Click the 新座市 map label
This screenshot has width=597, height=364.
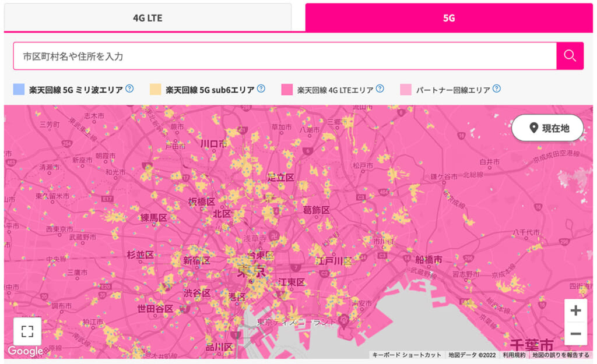coord(82,160)
